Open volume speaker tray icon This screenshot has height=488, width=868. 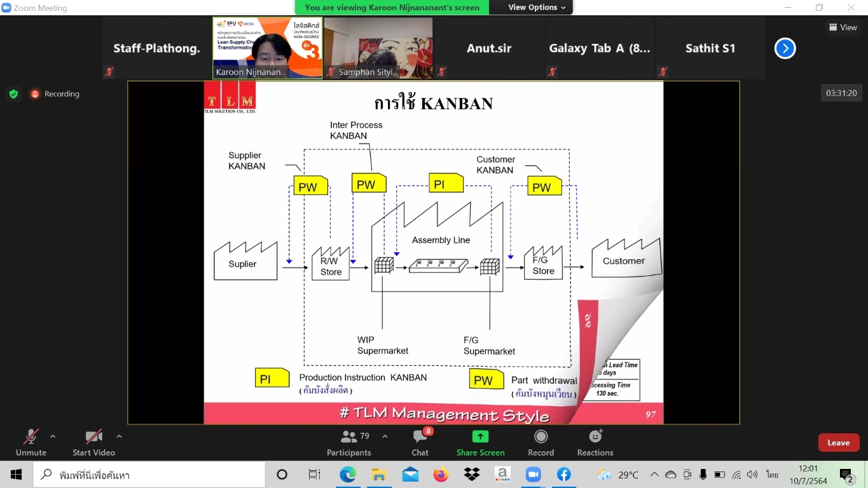pos(753,475)
